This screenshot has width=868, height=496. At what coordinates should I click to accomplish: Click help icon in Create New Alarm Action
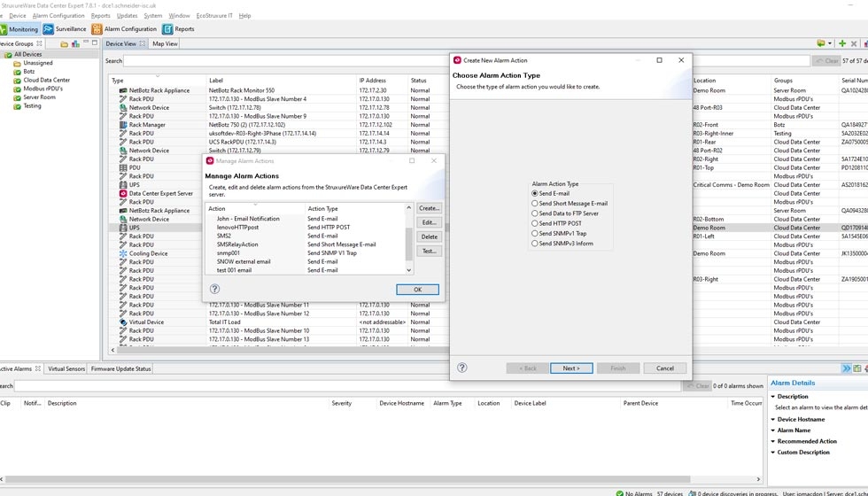coord(461,368)
